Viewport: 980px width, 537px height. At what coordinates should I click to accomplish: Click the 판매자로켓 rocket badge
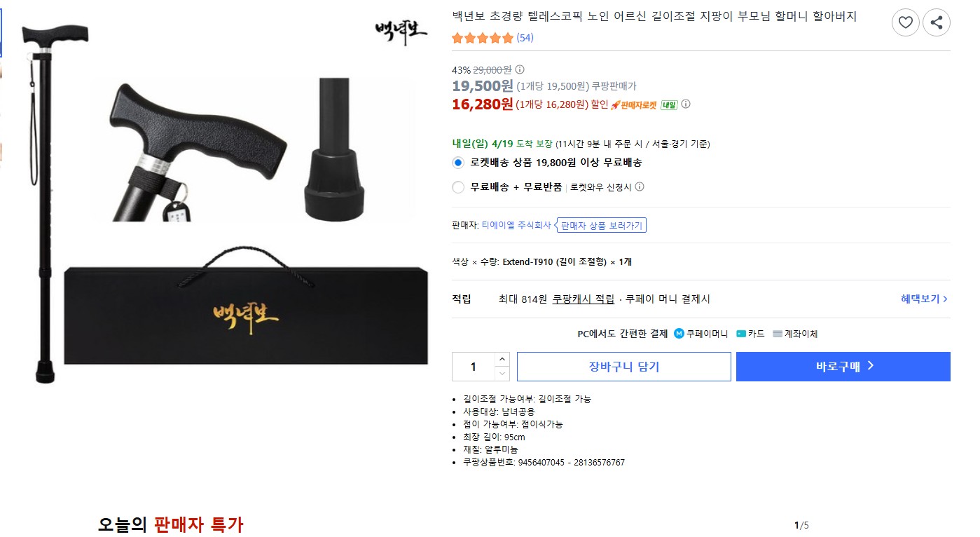click(633, 104)
